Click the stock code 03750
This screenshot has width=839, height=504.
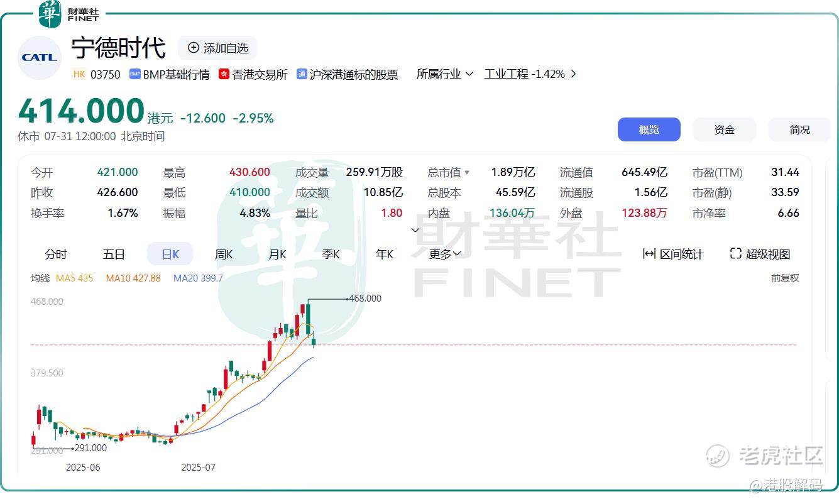[x=106, y=74]
